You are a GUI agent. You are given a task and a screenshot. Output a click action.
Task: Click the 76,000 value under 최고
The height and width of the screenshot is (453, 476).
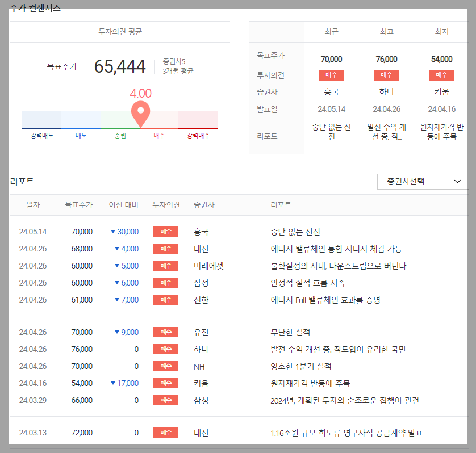point(386,59)
